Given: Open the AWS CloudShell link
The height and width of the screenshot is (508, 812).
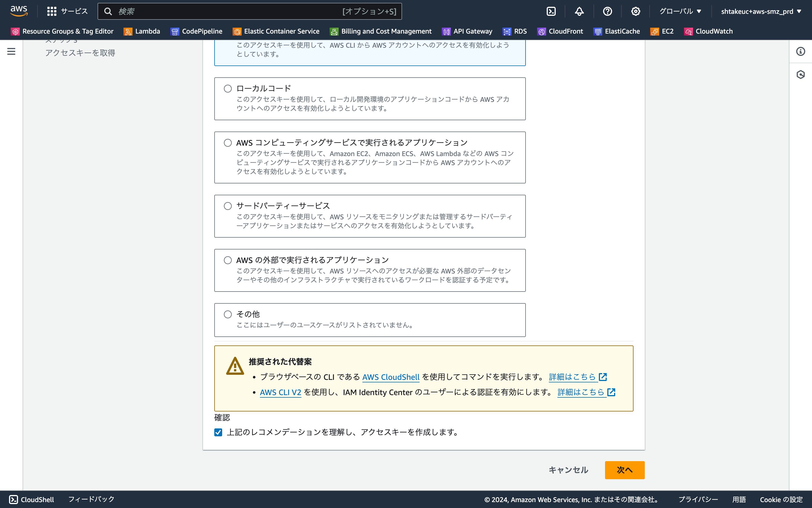Looking at the screenshot, I should click(391, 377).
